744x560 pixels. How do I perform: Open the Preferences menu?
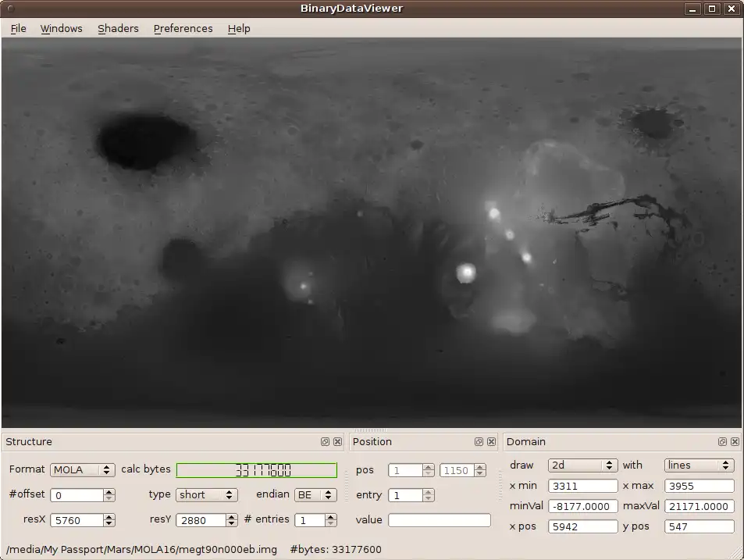(x=183, y=28)
